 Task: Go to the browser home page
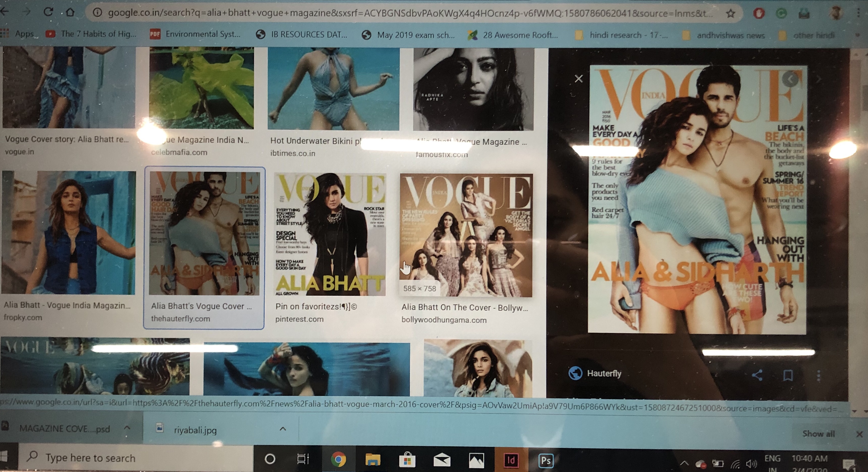click(70, 12)
